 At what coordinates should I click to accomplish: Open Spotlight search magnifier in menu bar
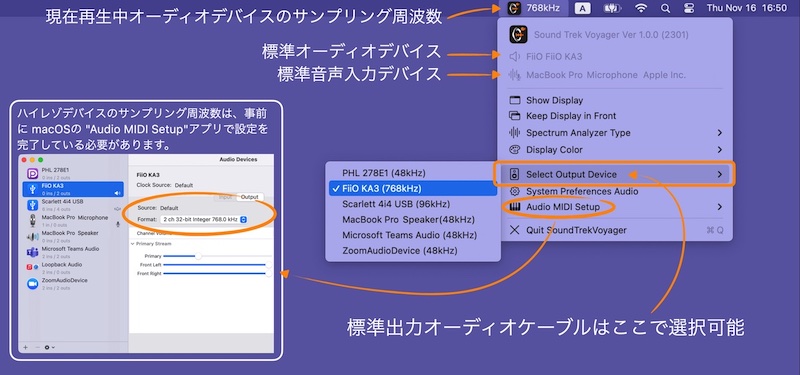point(665,8)
